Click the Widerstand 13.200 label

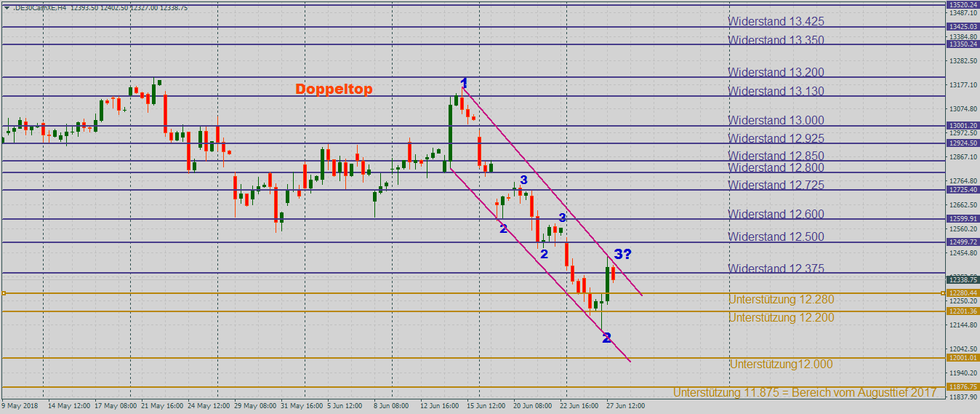click(x=776, y=72)
